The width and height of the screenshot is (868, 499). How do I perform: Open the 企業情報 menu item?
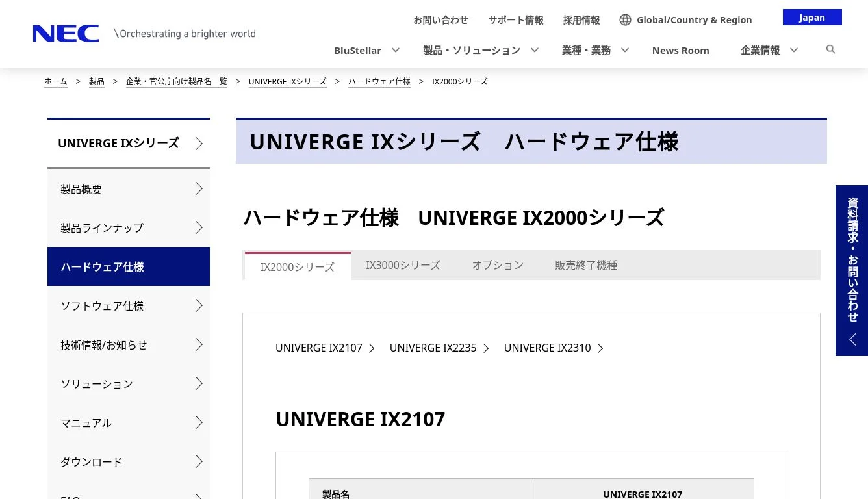[x=760, y=51]
